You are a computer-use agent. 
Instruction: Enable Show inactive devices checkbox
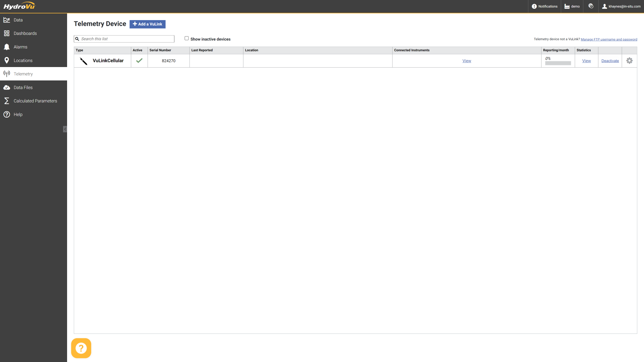(186, 38)
